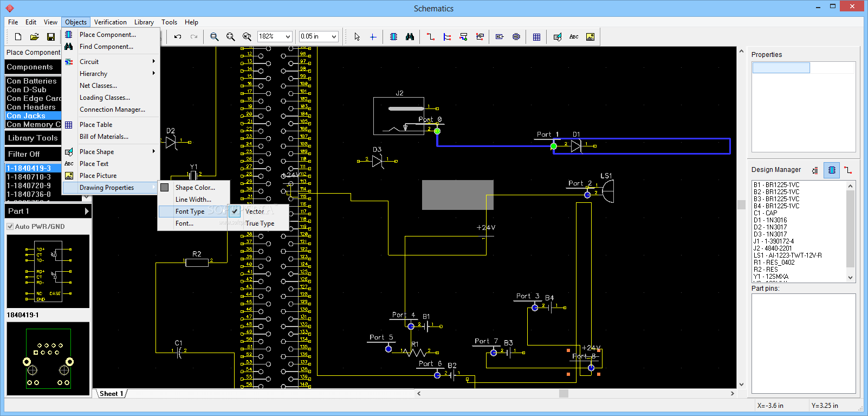Click the place picture icon in toolbar
The width and height of the screenshot is (868, 416).
590,37
